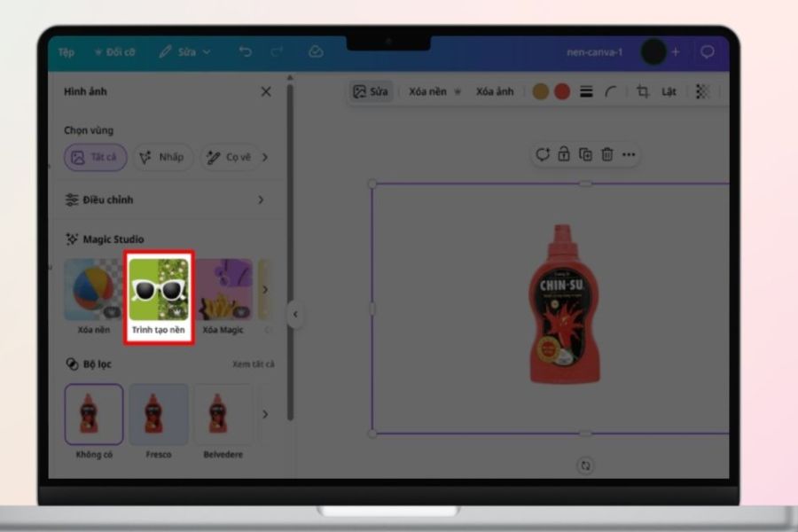Image resolution: width=798 pixels, height=532 pixels.
Task: Collapse the side panel with arrow handle
Action: click(295, 315)
